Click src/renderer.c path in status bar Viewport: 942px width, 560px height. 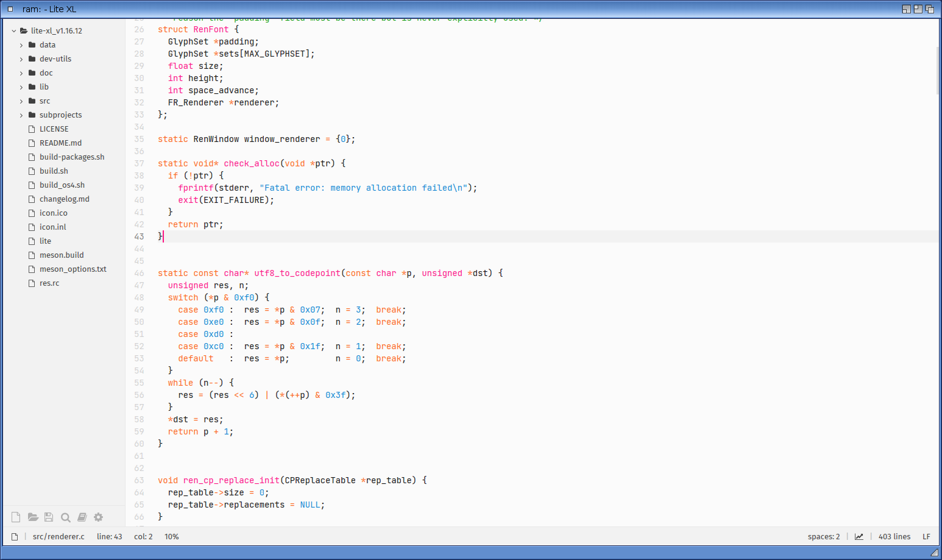pos(58,537)
